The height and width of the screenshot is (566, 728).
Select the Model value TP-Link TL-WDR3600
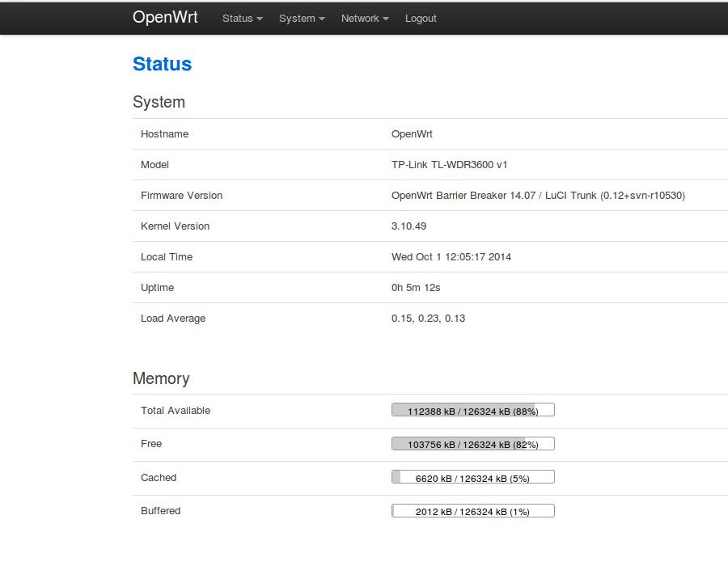tap(447, 165)
